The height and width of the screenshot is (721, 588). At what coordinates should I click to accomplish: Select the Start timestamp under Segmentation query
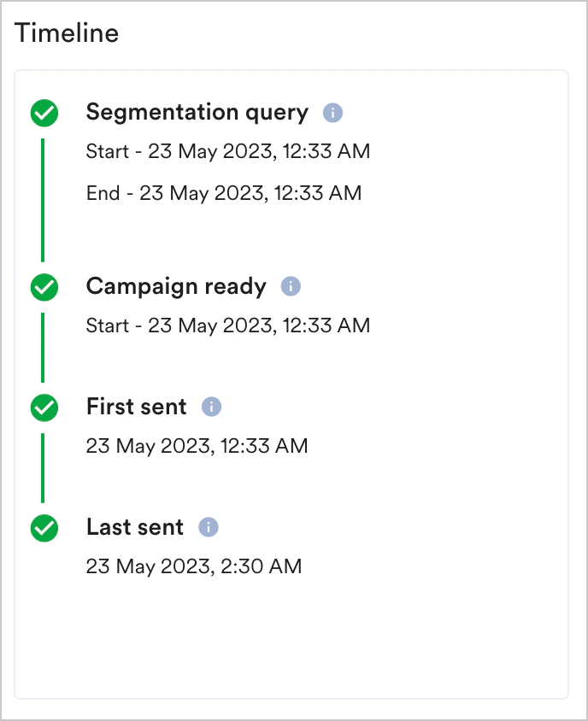click(227, 151)
